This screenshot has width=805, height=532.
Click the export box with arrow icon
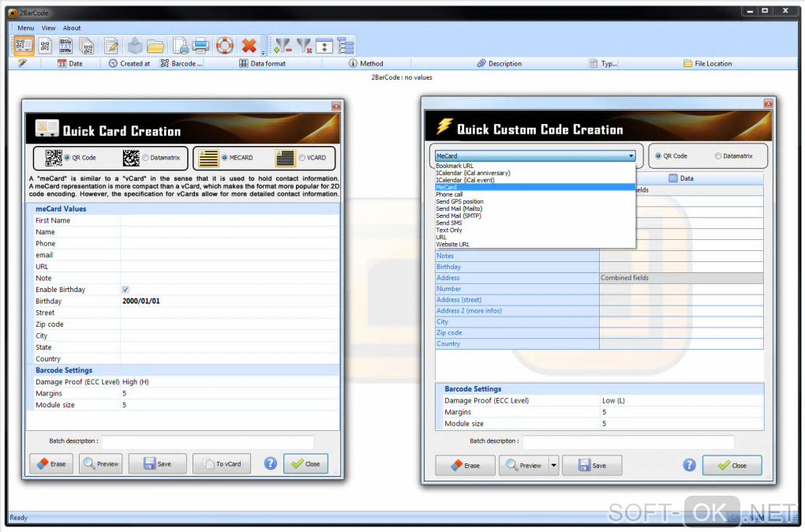pos(134,47)
